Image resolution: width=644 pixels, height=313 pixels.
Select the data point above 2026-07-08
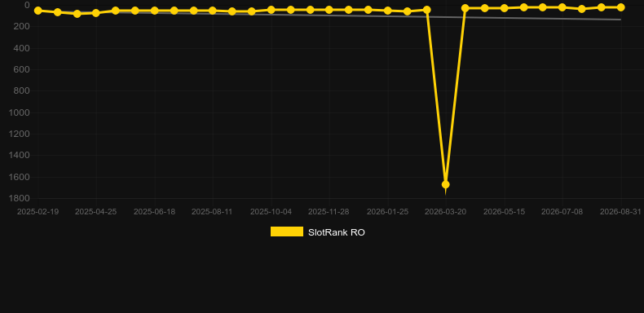tap(562, 7)
